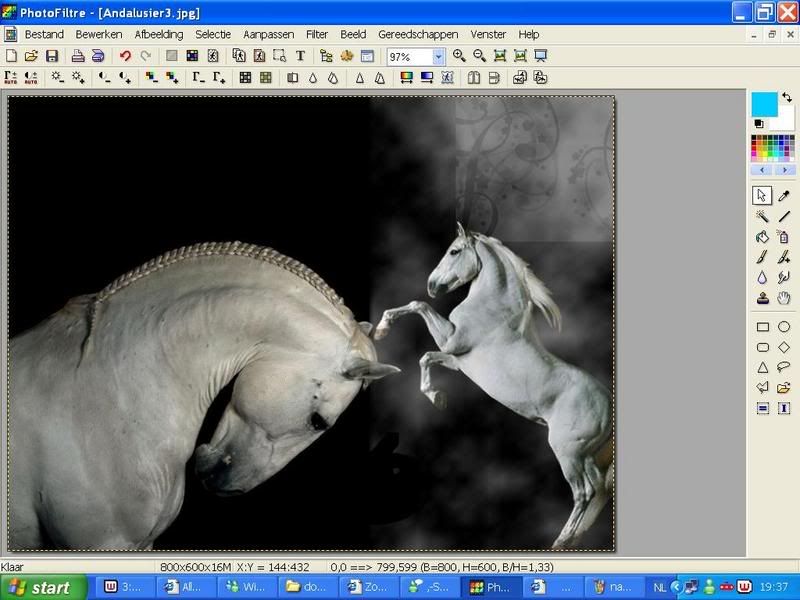The image size is (800, 600).
Task: Open the Aanpassen menu
Action: coord(268,34)
